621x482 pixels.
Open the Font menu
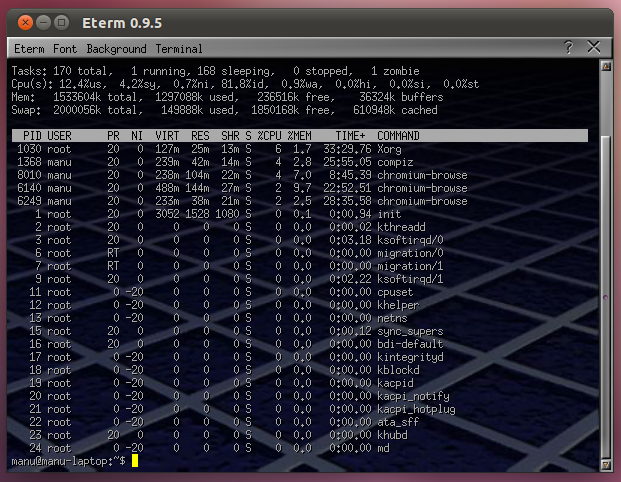click(65, 49)
